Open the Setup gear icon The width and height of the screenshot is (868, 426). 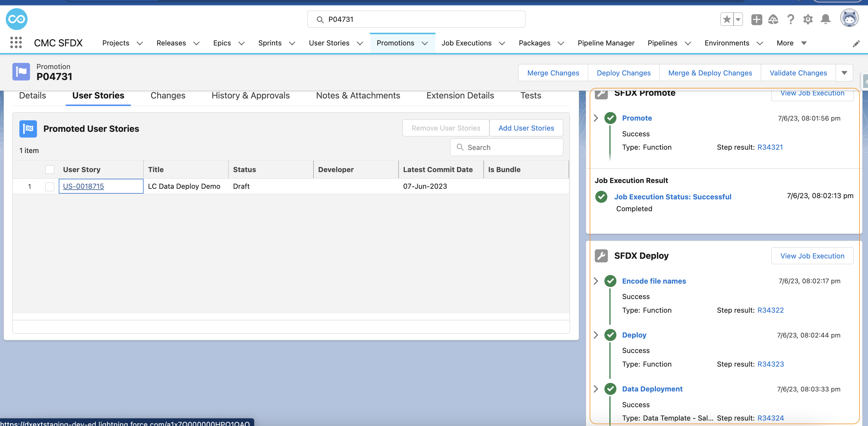(x=808, y=19)
